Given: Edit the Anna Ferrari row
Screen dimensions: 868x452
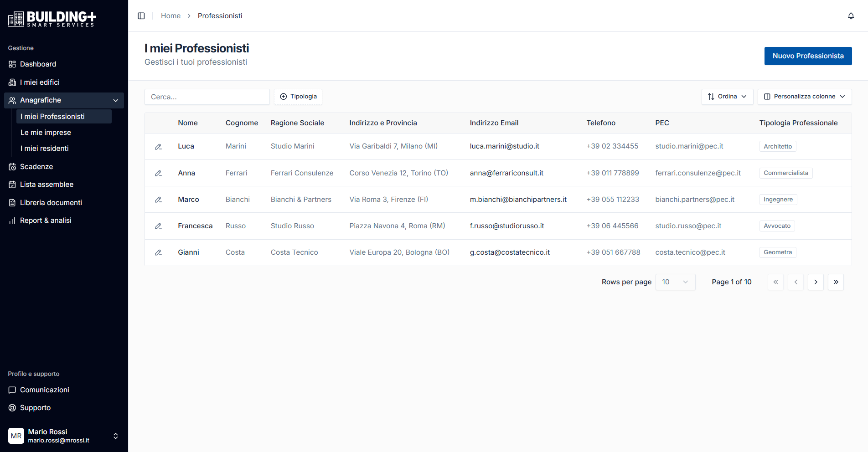Looking at the screenshot, I should click(x=158, y=173).
